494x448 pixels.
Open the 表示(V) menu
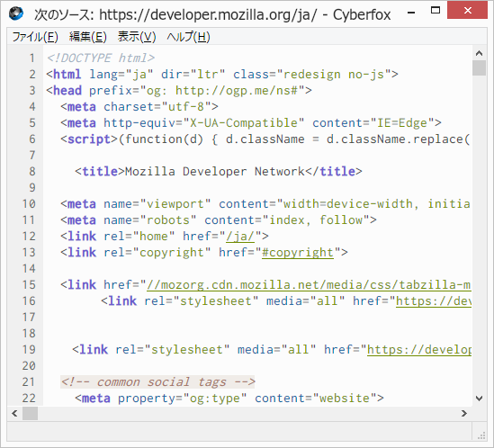(137, 37)
